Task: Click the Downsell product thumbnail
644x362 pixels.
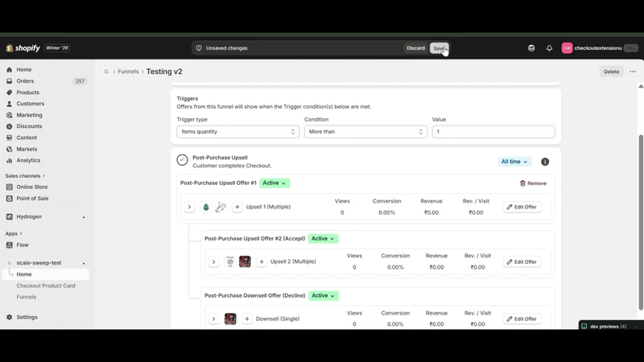Action: (230, 319)
